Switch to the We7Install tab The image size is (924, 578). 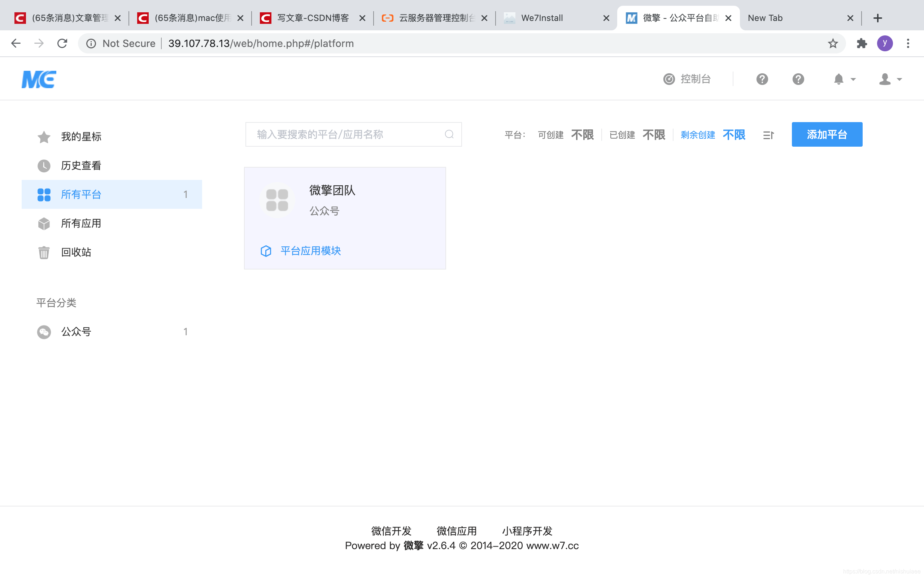pos(556,18)
